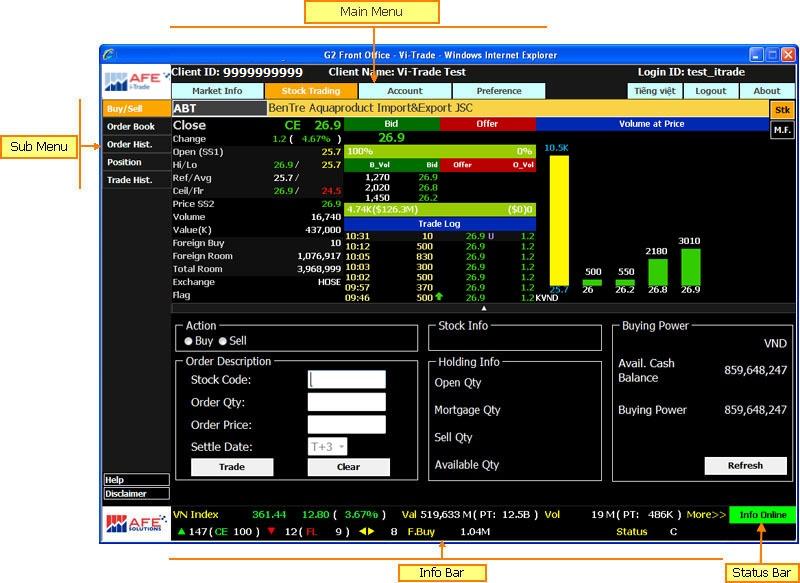Click the green up triangle advancers icon
This screenshot has width=800, height=583.
click(x=181, y=531)
